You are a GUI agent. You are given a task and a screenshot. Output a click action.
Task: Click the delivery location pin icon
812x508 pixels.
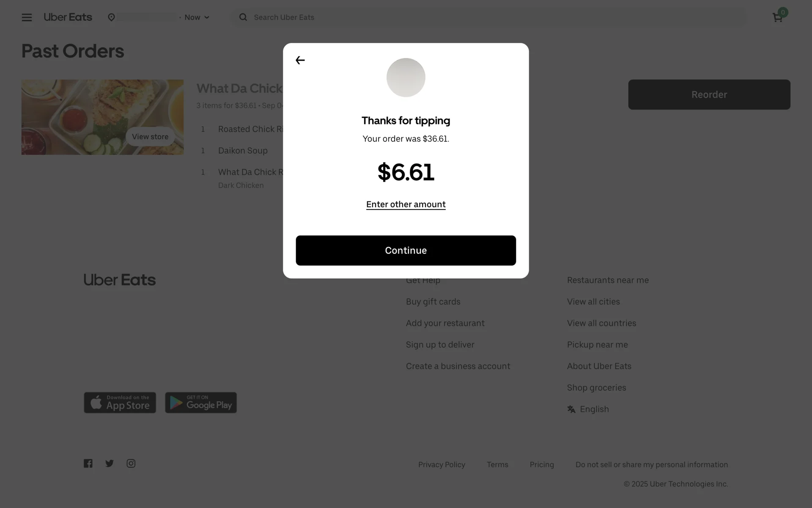coord(111,17)
